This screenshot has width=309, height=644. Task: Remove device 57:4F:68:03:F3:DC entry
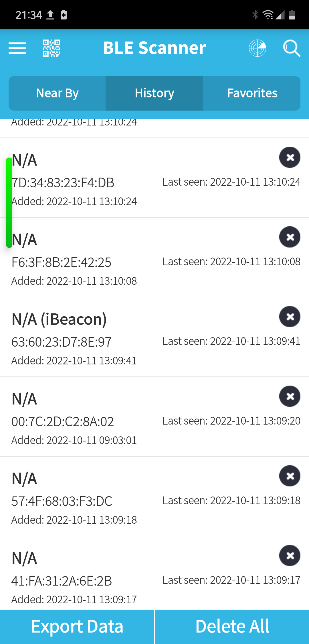pos(290,476)
